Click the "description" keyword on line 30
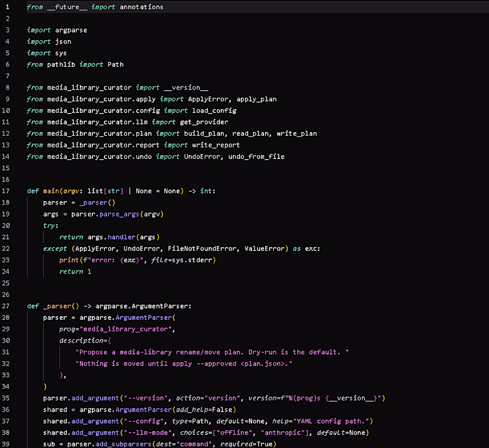The image size is (489, 448). click(81, 341)
